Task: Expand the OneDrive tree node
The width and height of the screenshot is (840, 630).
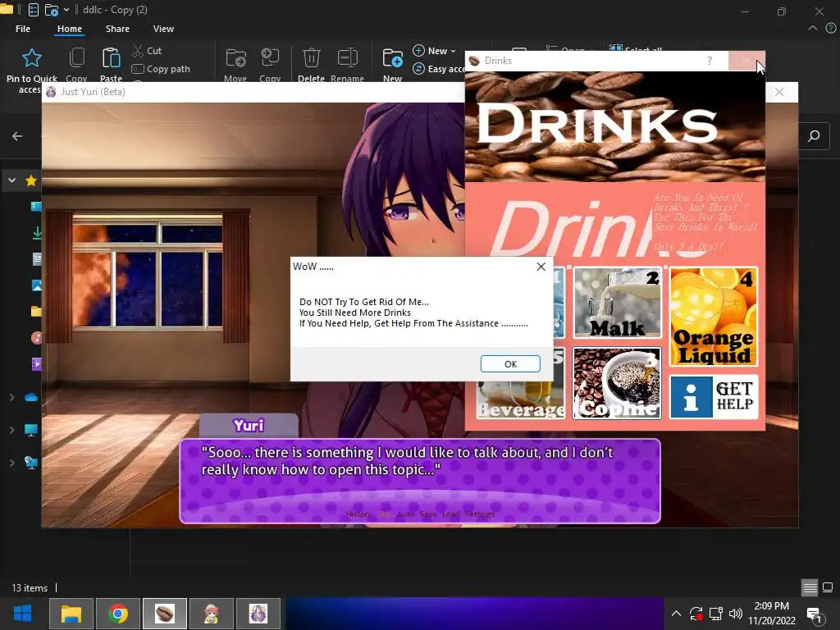Action: (x=11, y=398)
